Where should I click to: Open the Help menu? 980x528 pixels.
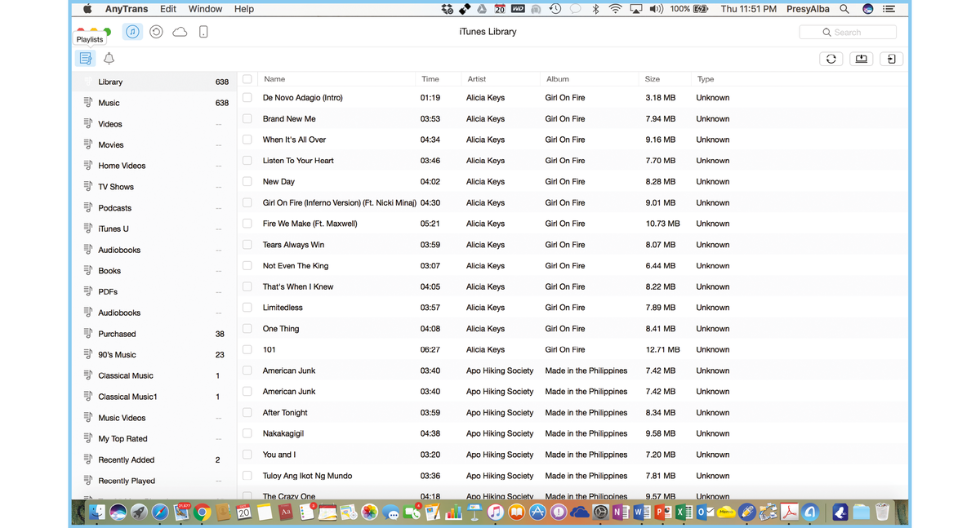point(244,9)
